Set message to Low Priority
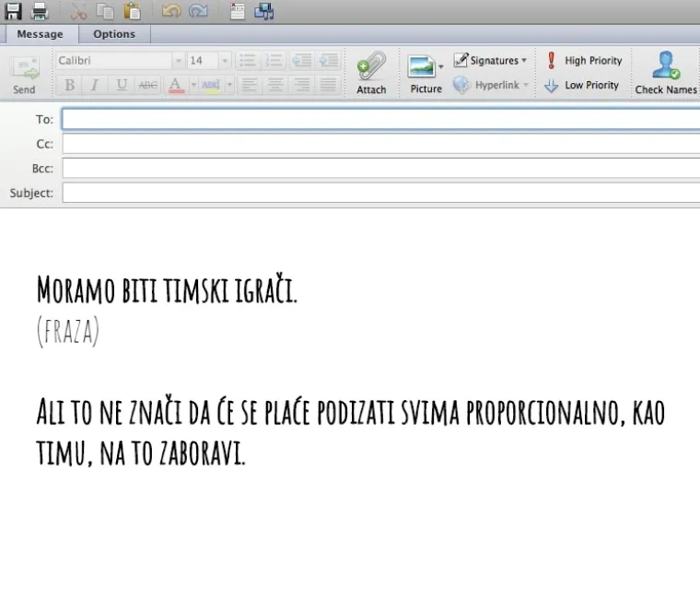This screenshot has height=601, width=700. (x=582, y=85)
